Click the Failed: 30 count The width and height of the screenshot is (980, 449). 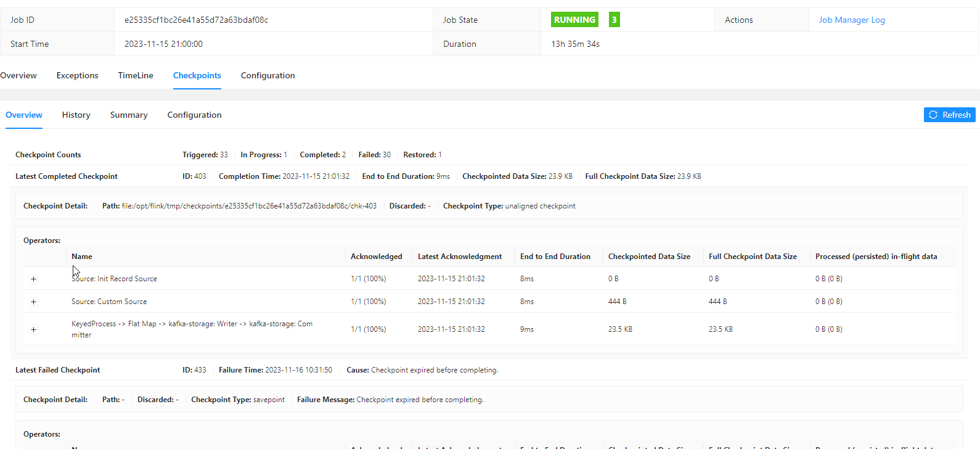pos(375,155)
